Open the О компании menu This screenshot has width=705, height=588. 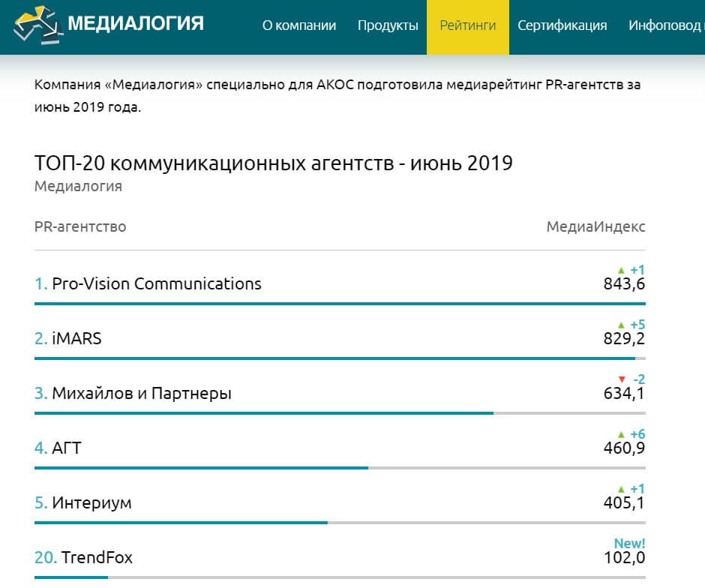tap(299, 25)
